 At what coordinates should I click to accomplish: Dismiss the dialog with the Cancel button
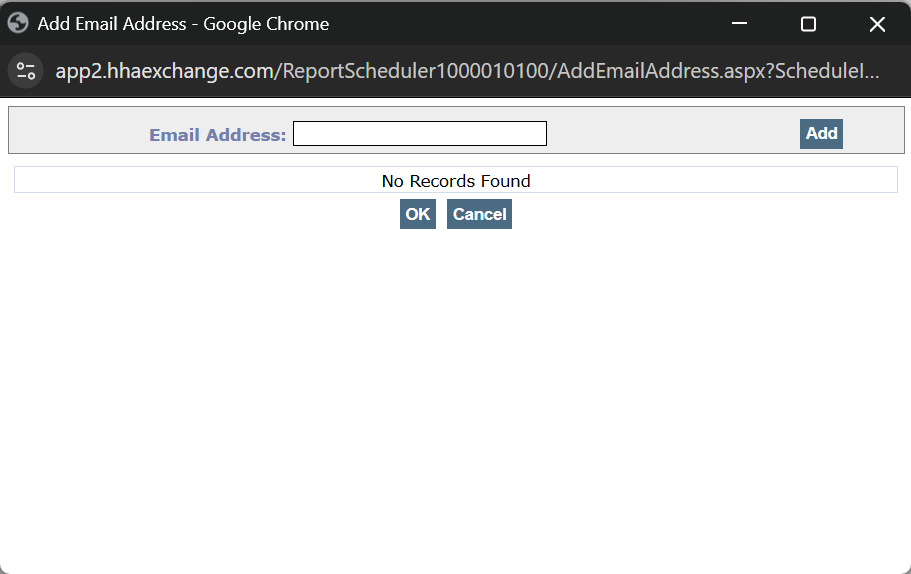[x=479, y=214]
